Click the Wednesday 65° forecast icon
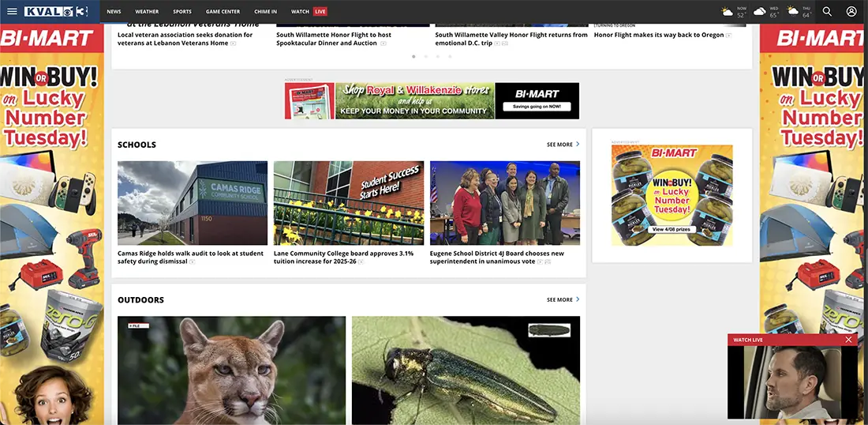This screenshot has width=868, height=425. click(x=759, y=12)
